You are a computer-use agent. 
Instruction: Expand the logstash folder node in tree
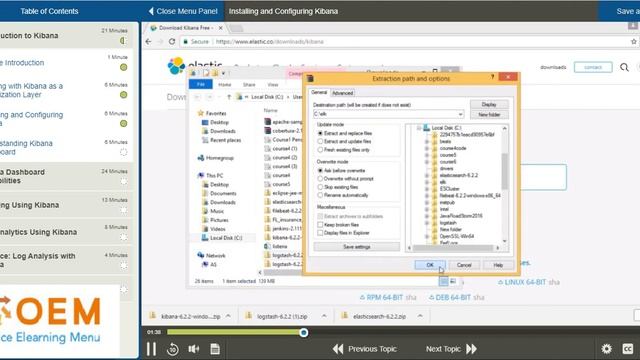click(x=427, y=222)
